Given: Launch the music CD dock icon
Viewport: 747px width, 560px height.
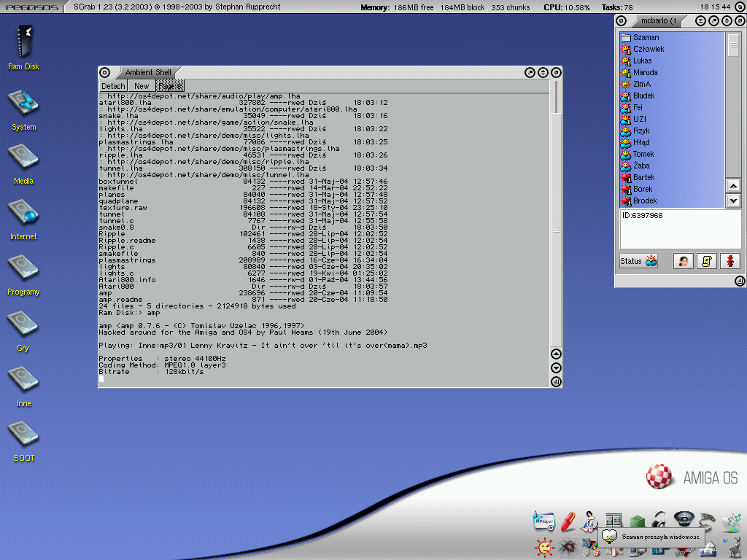Looking at the screenshot, I should 732,523.
